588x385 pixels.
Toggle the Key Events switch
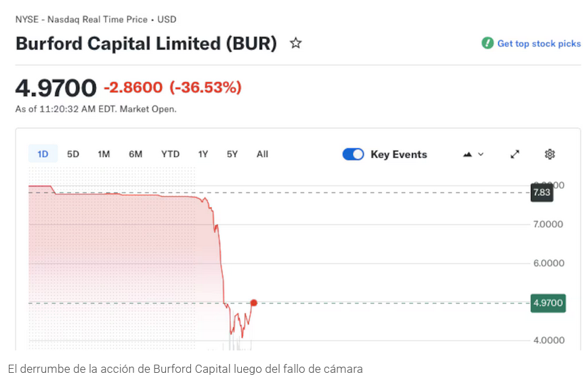pos(353,155)
